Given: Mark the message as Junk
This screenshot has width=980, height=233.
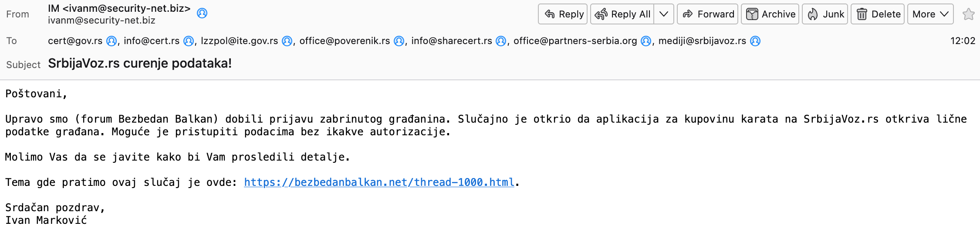Looking at the screenshot, I should (x=825, y=14).
